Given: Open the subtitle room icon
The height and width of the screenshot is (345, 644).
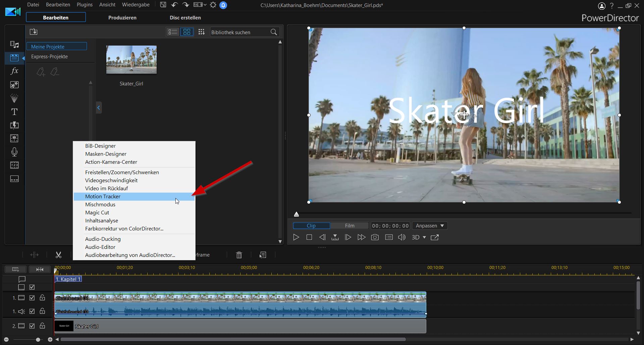Looking at the screenshot, I should click(x=14, y=179).
